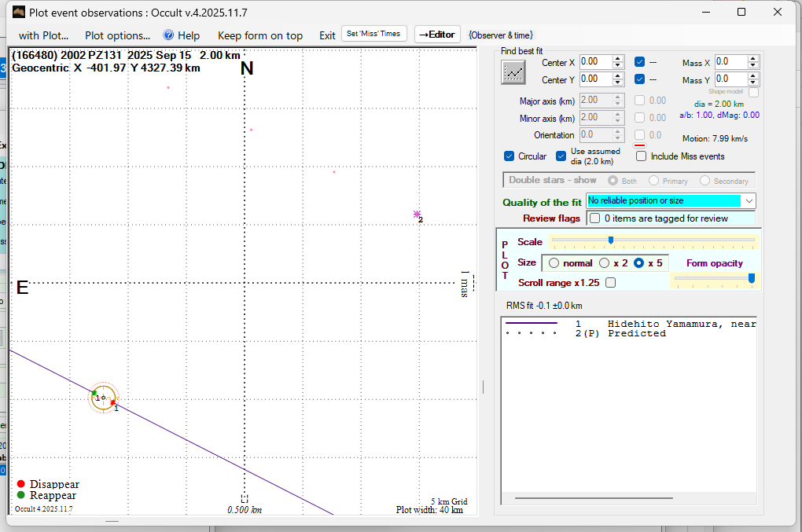The height and width of the screenshot is (532, 802).
Task: Open the Plot options... menu
Action: pyautogui.click(x=117, y=35)
